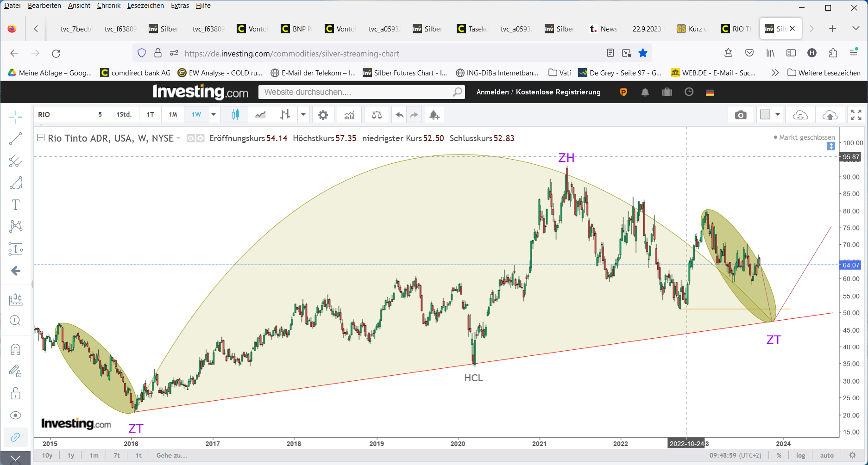Open chart settings gear in top toolbar
The height and width of the screenshot is (465, 868).
click(323, 115)
